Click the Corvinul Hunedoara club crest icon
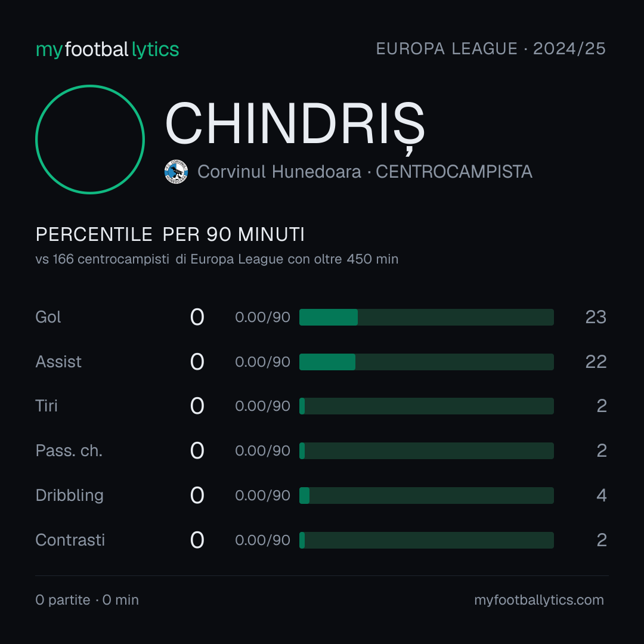 coord(176,172)
